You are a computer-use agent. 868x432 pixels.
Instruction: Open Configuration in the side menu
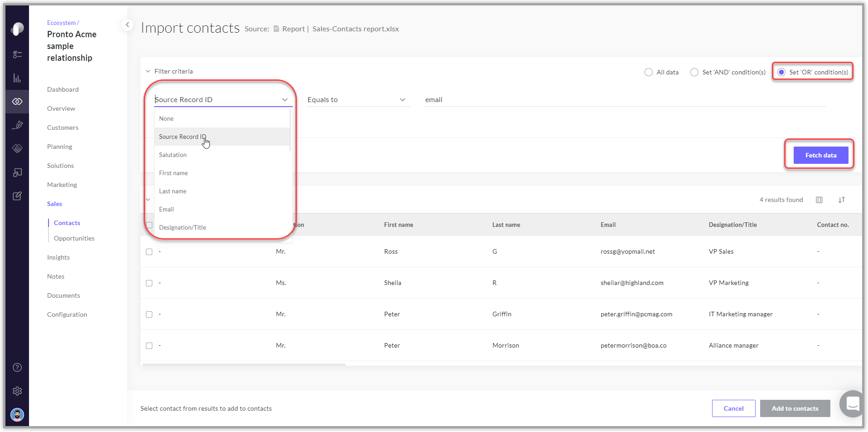(x=67, y=314)
